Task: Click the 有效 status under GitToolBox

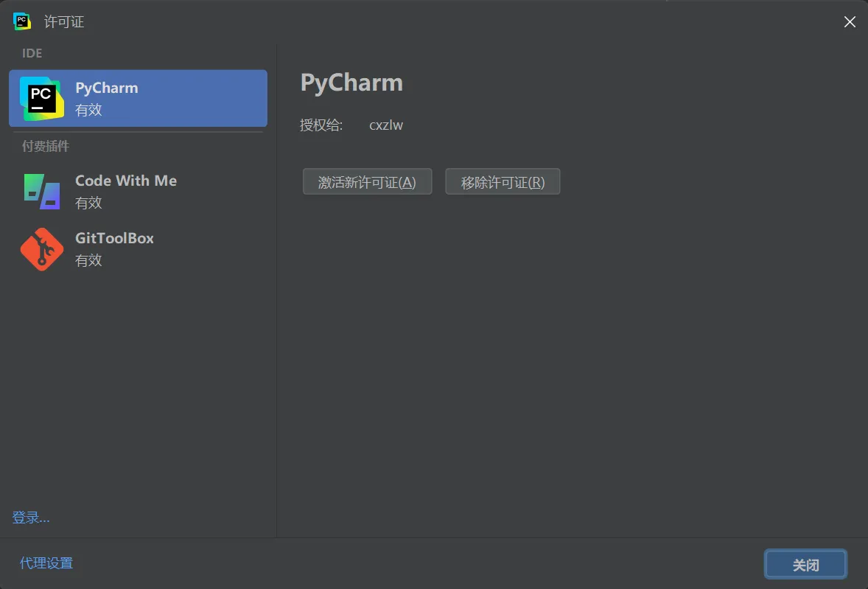Action: coord(88,260)
